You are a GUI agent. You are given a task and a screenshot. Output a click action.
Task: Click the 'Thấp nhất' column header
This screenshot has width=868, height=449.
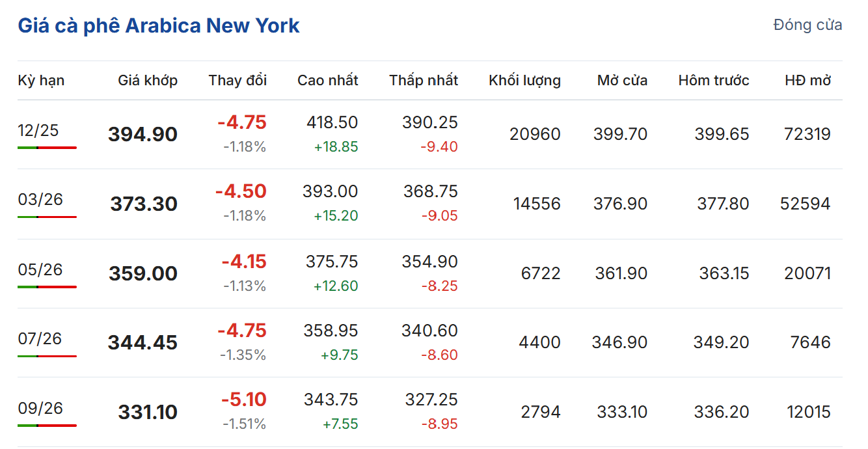click(424, 81)
